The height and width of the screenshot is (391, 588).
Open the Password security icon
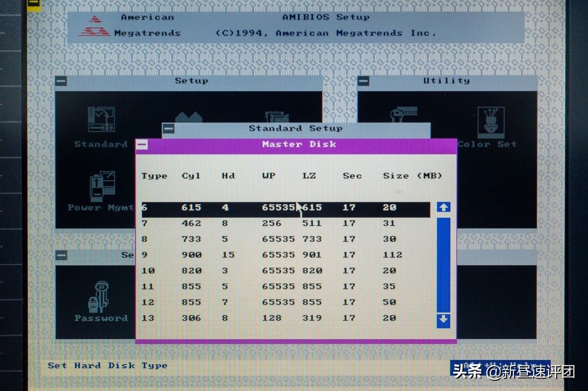(100, 296)
